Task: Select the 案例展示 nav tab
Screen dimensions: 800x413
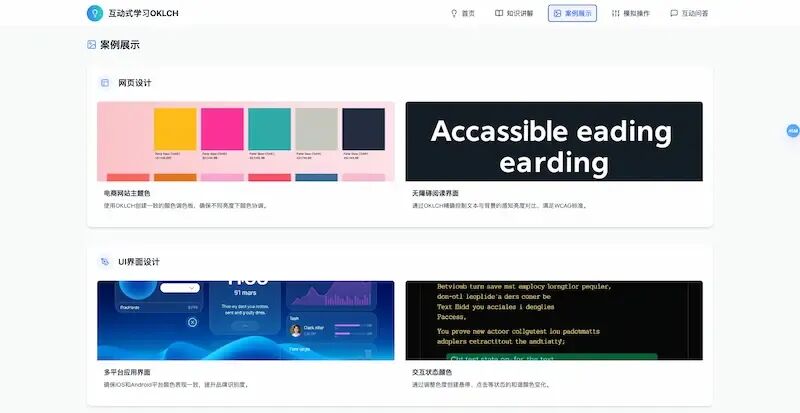Action: tap(572, 13)
